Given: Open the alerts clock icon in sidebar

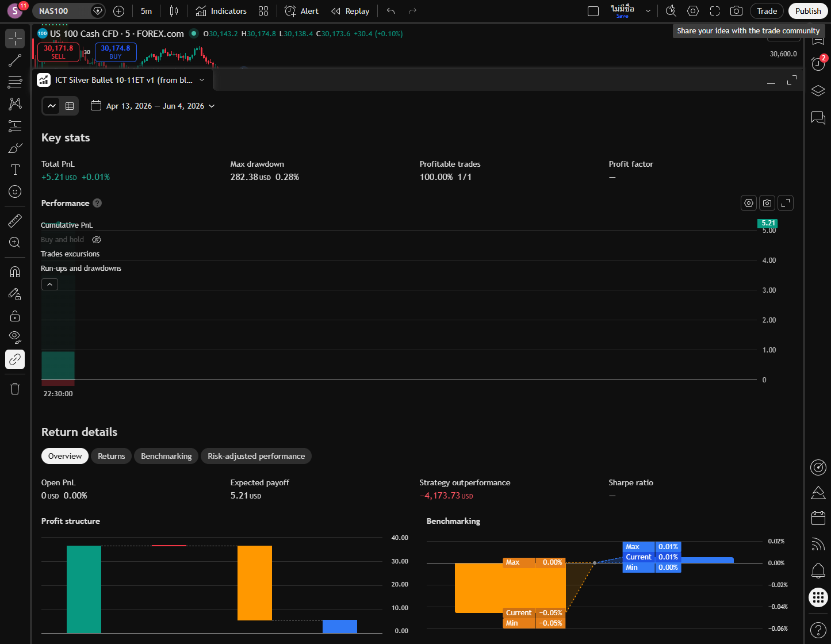Looking at the screenshot, I should click(x=818, y=63).
